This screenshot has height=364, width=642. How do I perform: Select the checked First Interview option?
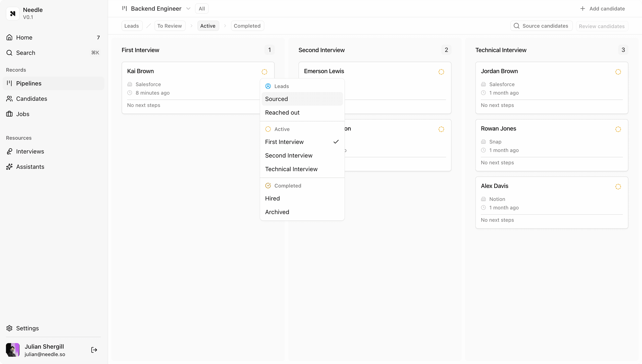tap(284, 142)
